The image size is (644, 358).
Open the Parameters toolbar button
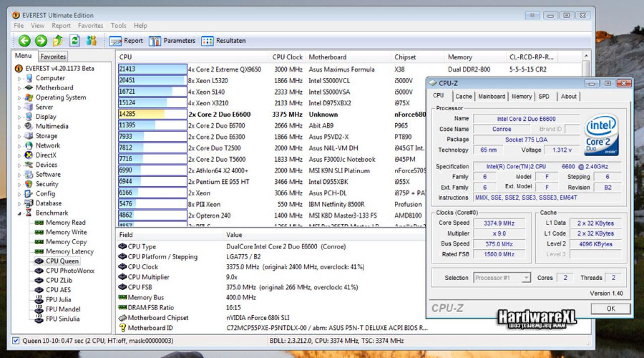172,41
